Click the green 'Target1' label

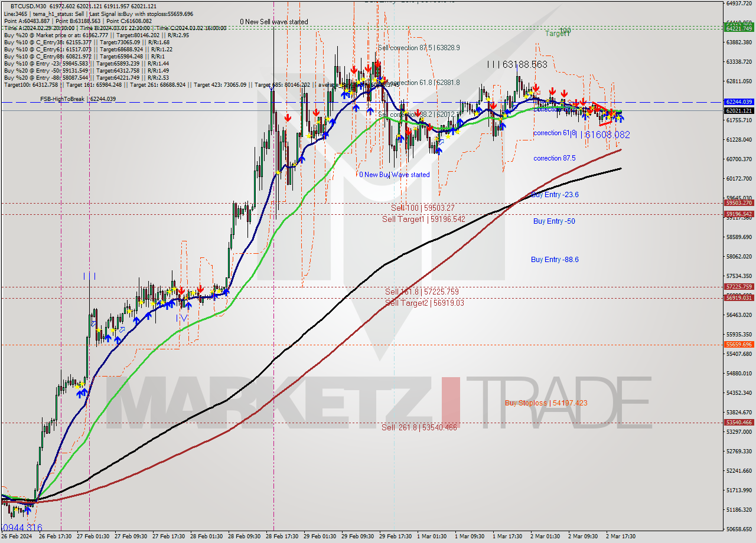pyautogui.click(x=558, y=34)
